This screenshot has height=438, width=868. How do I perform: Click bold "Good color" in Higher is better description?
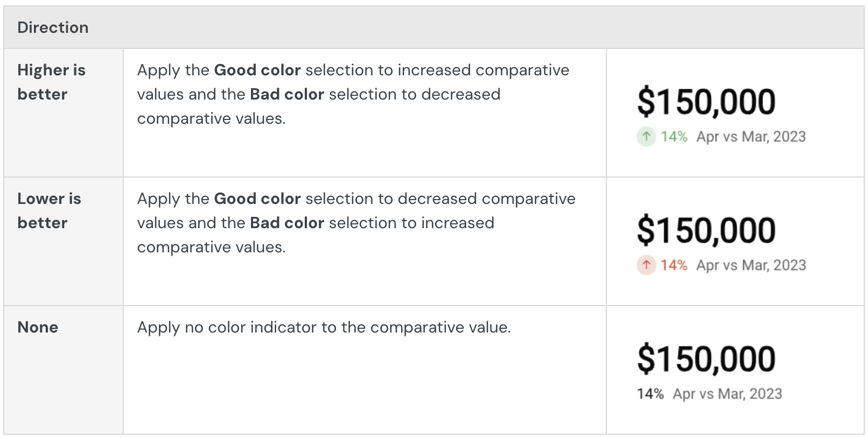(x=257, y=70)
